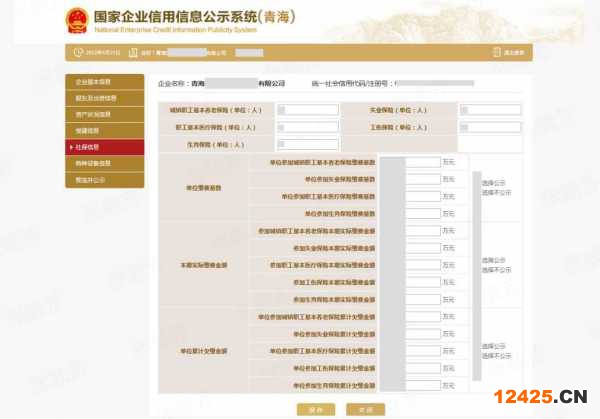
Task: Click the document icon before the company name in the gold bar
Action: [x=133, y=52]
